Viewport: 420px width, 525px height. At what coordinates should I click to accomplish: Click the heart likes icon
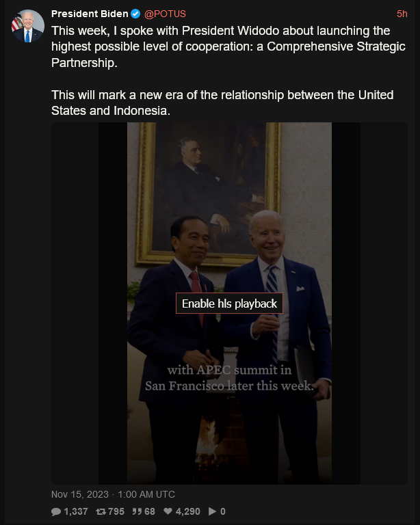[x=168, y=511]
